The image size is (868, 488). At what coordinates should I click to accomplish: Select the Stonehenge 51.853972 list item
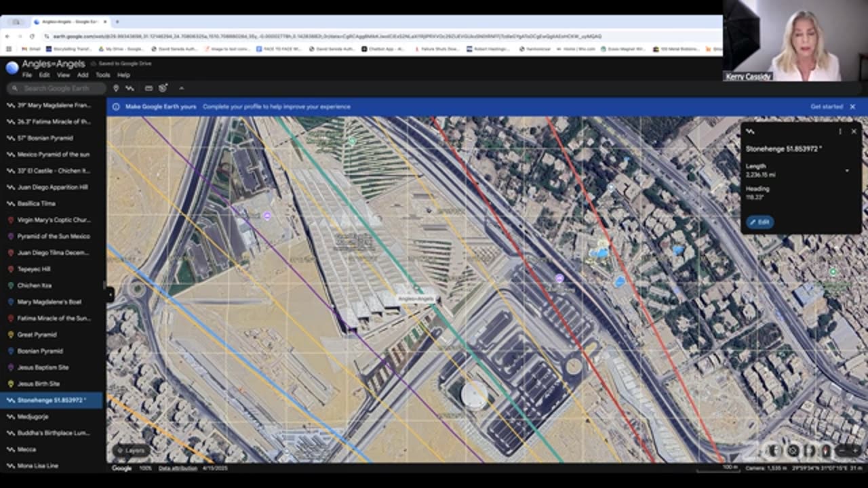pos(52,400)
